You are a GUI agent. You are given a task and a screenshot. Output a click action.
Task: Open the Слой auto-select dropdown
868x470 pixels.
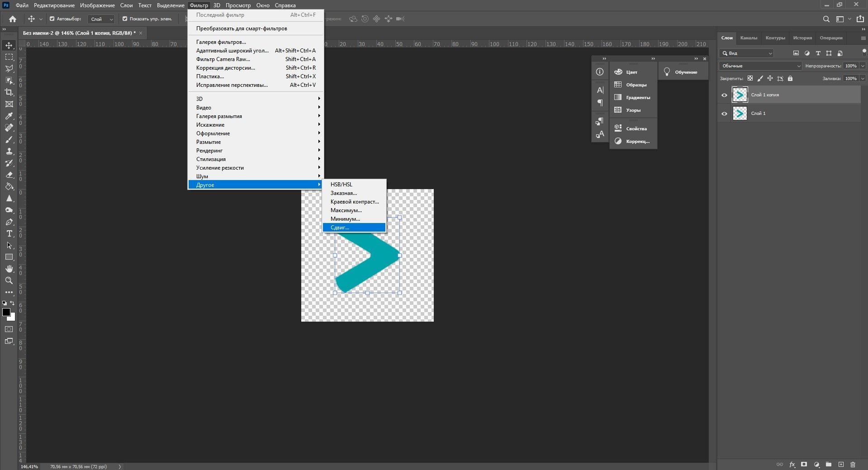pos(102,19)
